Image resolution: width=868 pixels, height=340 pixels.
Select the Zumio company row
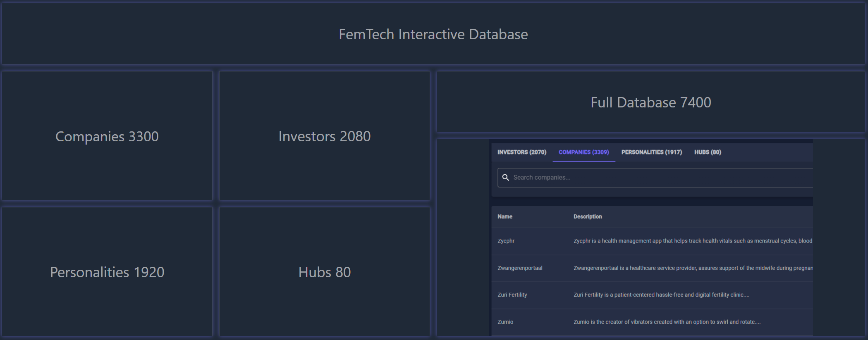[x=505, y=322]
